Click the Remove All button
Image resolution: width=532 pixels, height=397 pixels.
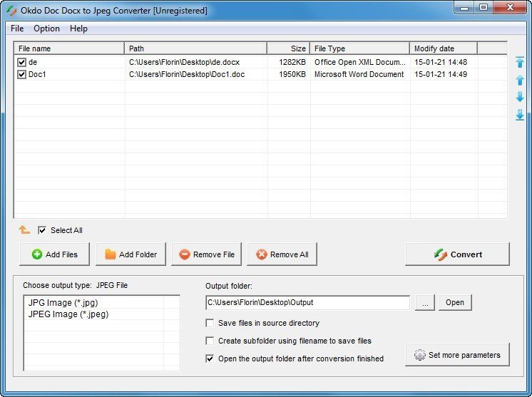pos(282,254)
